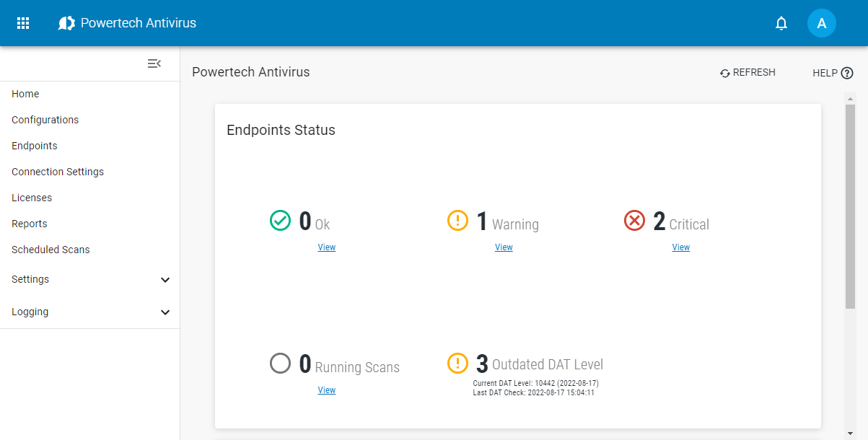Click the 'Current DAT Level: 10442' text
Image resolution: width=868 pixels, height=440 pixels.
pos(536,383)
